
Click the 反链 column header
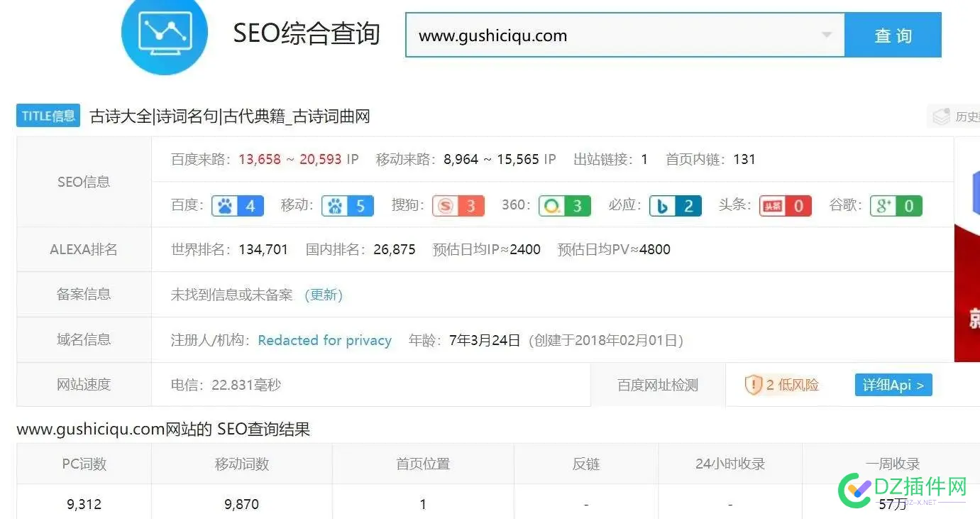pos(586,464)
